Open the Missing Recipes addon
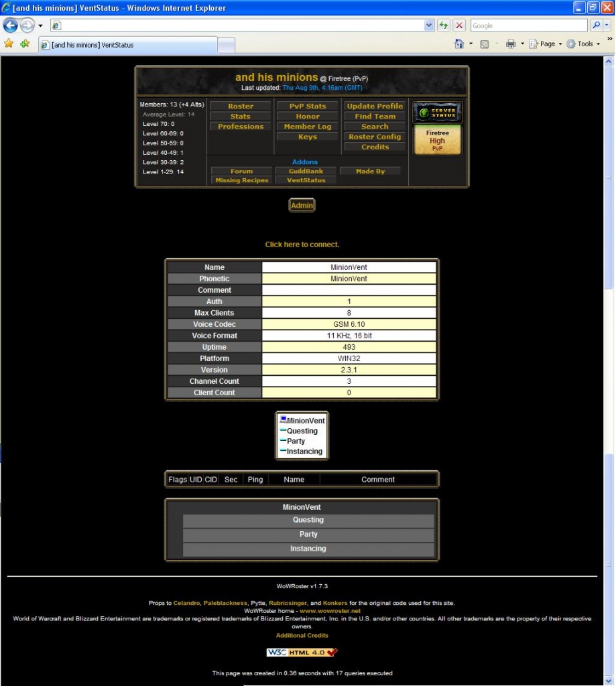 (x=242, y=180)
